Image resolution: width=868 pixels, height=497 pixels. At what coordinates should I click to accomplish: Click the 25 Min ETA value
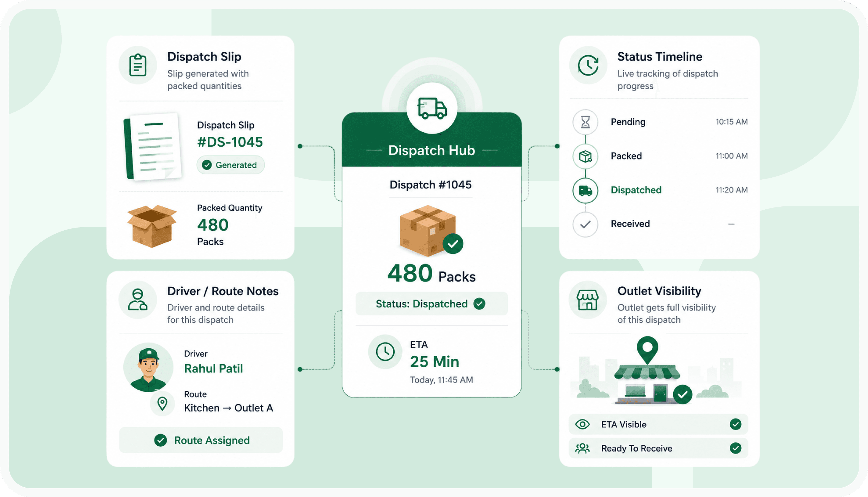[x=434, y=362]
